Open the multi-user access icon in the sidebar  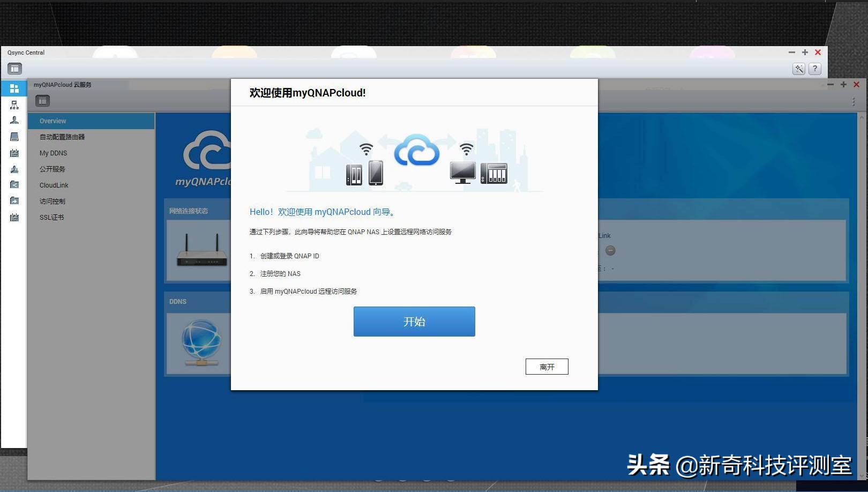(x=14, y=169)
